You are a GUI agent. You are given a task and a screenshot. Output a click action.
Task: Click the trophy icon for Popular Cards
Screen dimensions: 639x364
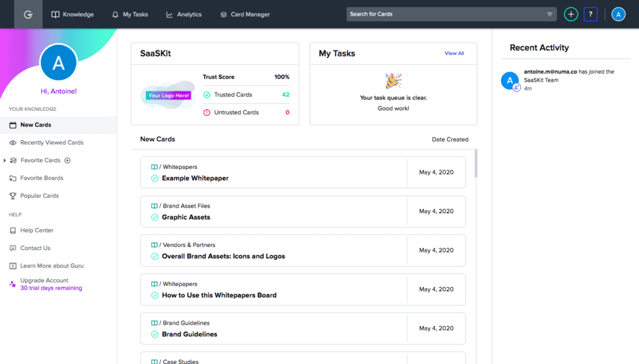click(13, 196)
